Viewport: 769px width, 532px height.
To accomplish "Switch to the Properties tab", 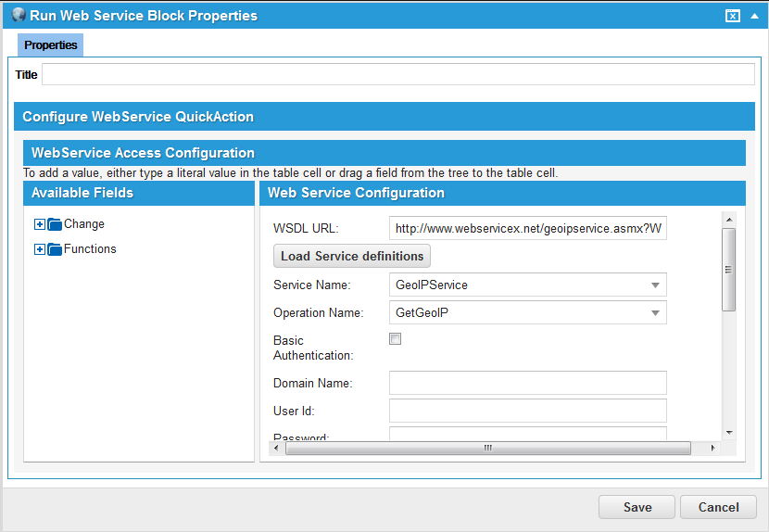I will tap(50, 45).
